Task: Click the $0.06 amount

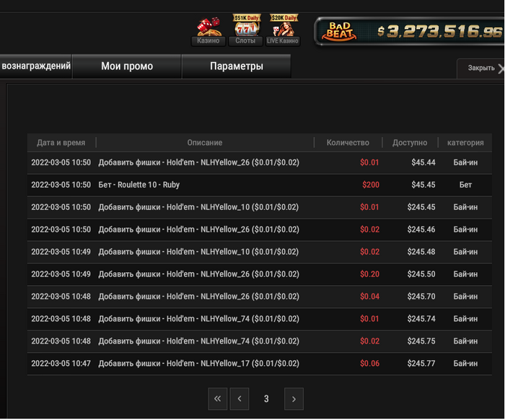Action: pyautogui.click(x=369, y=364)
